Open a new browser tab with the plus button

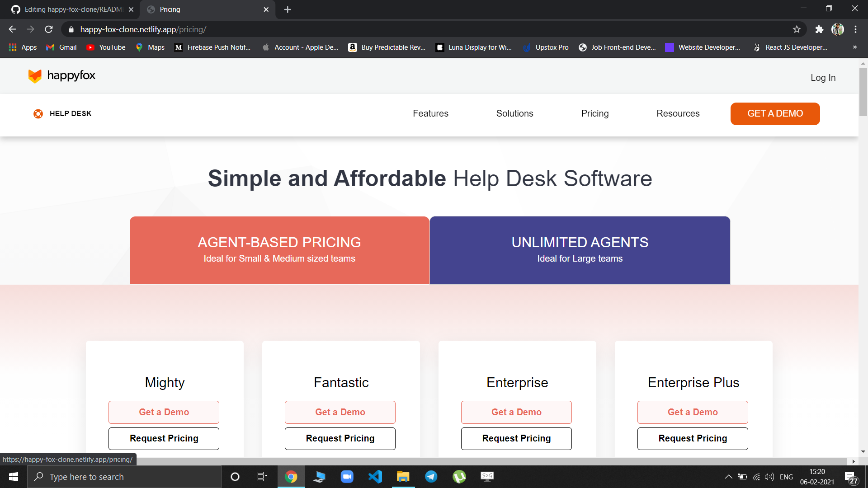[x=288, y=9]
